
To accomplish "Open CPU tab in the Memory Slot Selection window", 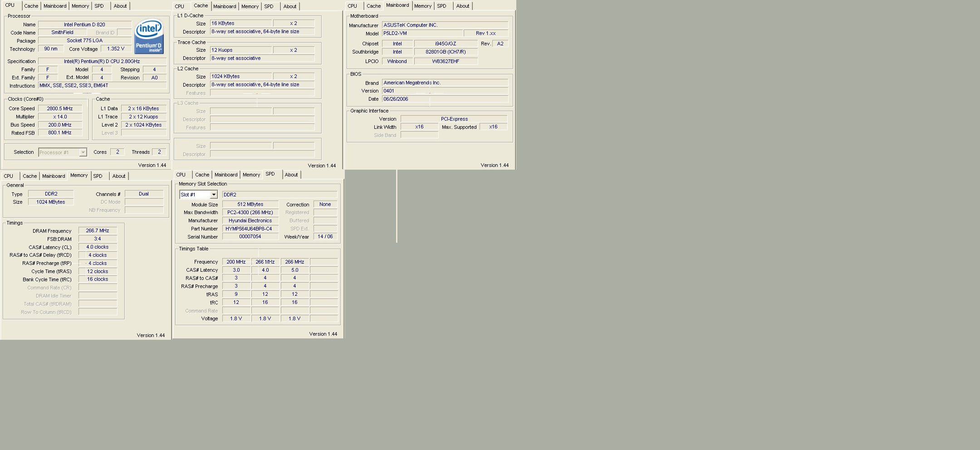I will click(x=181, y=175).
